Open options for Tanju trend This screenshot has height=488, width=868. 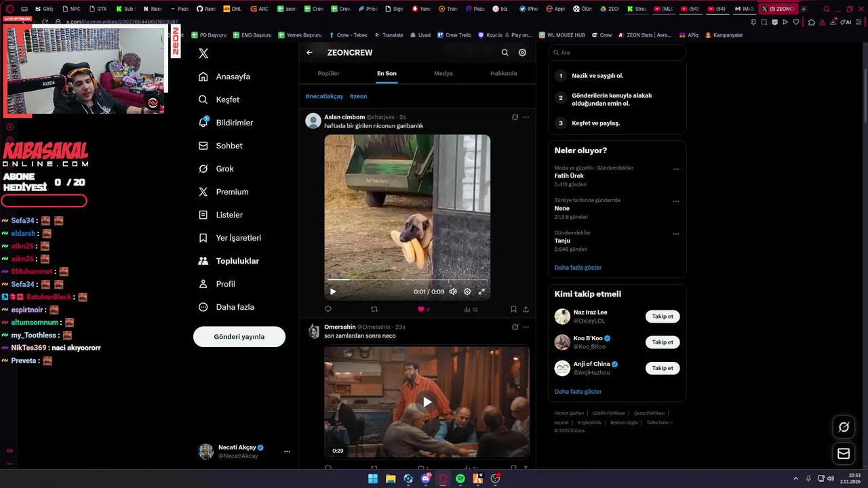point(676,234)
